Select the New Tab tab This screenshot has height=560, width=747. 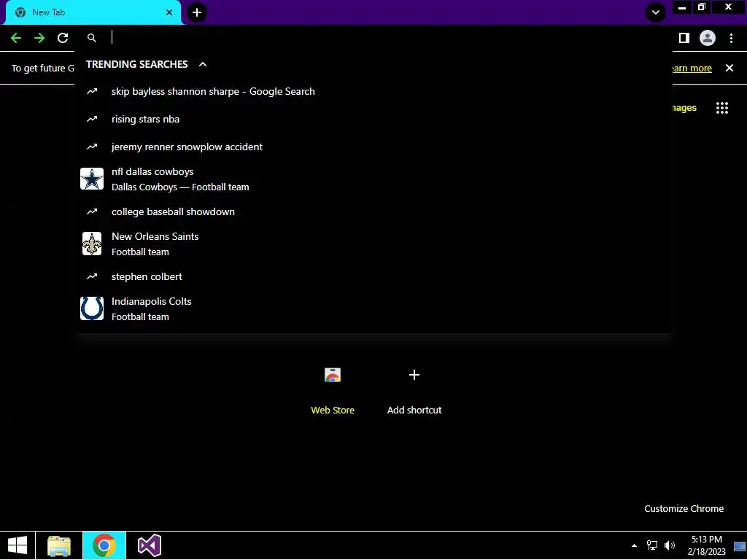click(x=93, y=12)
